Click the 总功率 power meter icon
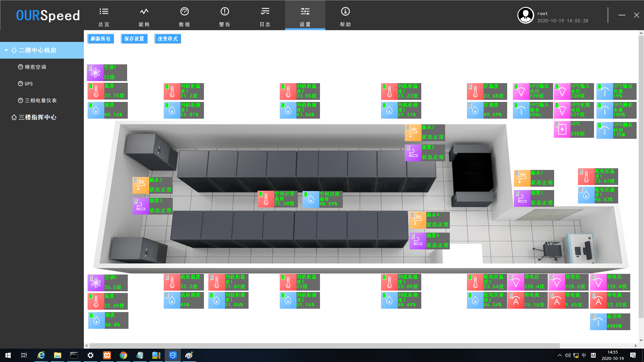The image size is (644, 362). 598,322
